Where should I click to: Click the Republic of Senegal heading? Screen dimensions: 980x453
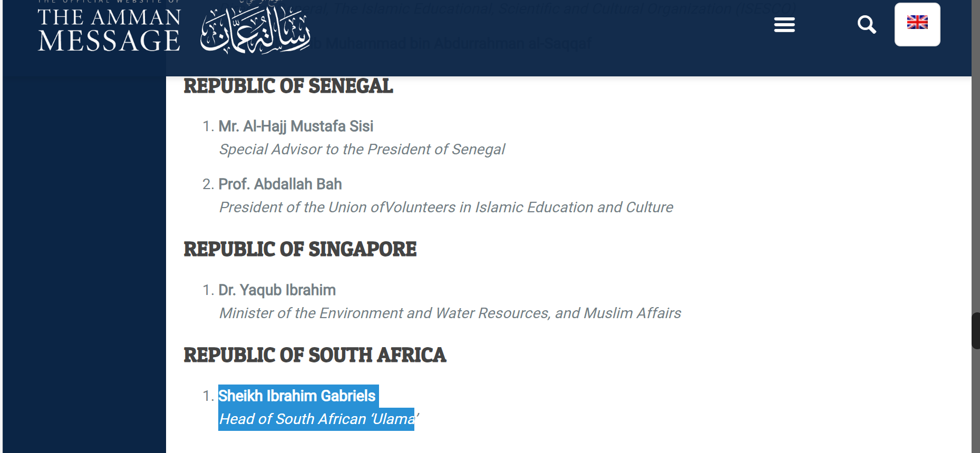(x=288, y=86)
